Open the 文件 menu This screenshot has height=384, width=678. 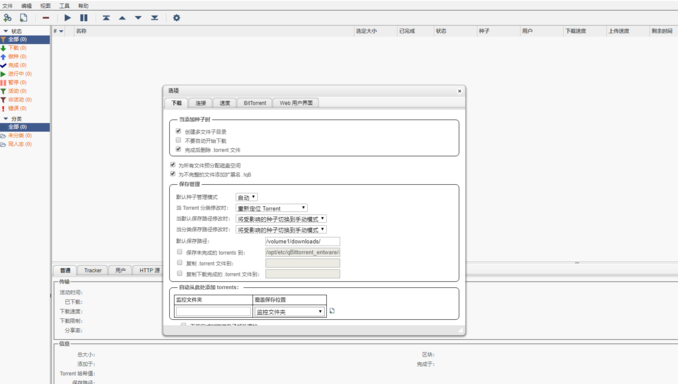[x=8, y=6]
